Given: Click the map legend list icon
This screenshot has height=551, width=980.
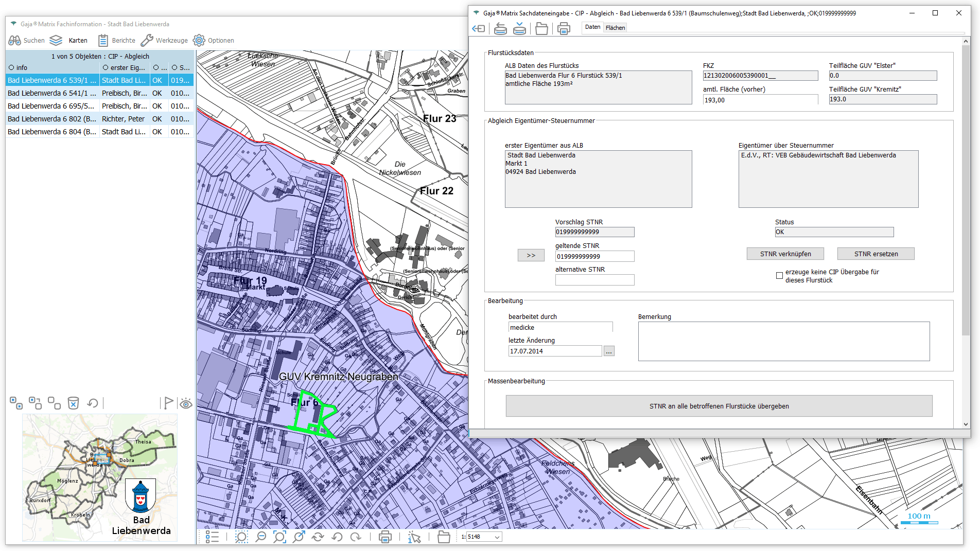Looking at the screenshot, I should (212, 537).
